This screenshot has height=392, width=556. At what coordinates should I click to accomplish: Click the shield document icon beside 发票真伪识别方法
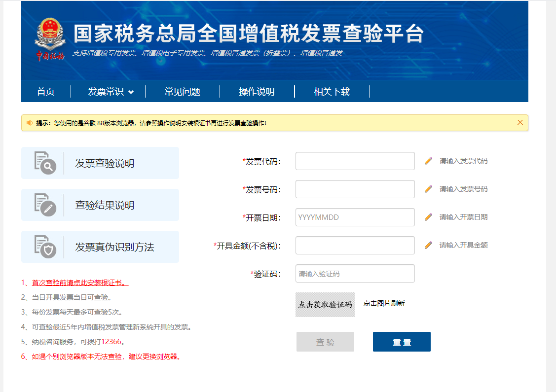click(x=45, y=247)
